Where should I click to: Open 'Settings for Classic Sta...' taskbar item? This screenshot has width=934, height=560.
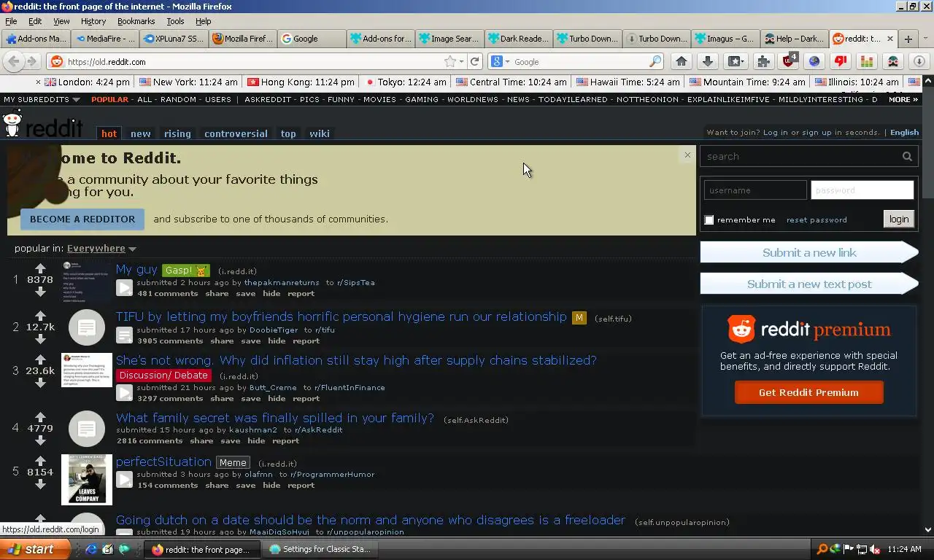[x=320, y=549]
